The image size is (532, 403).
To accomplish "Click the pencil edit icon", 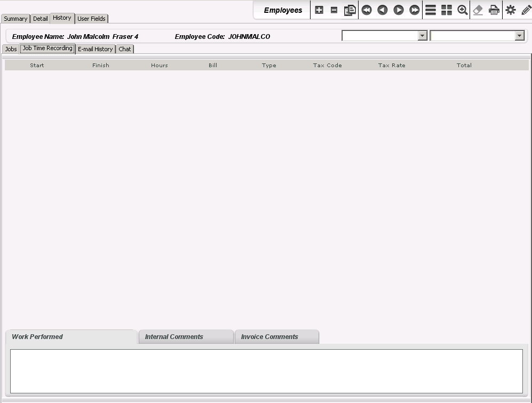I will [x=526, y=10].
